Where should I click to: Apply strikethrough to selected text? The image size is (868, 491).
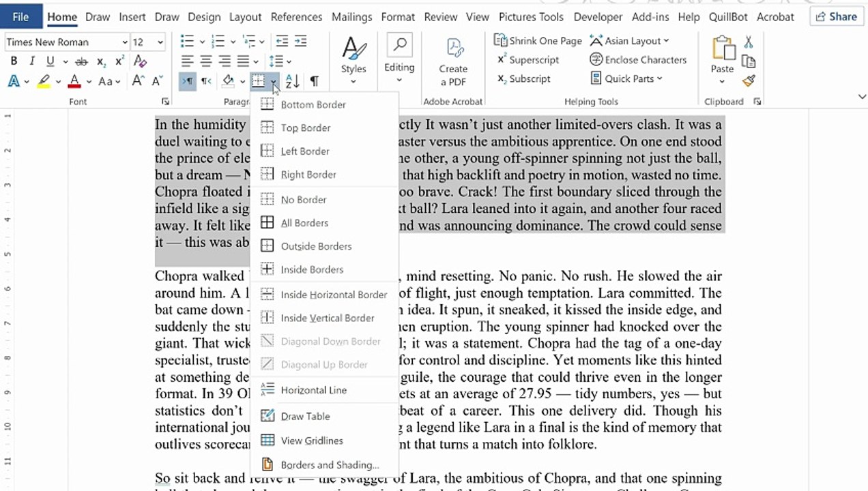[81, 61]
